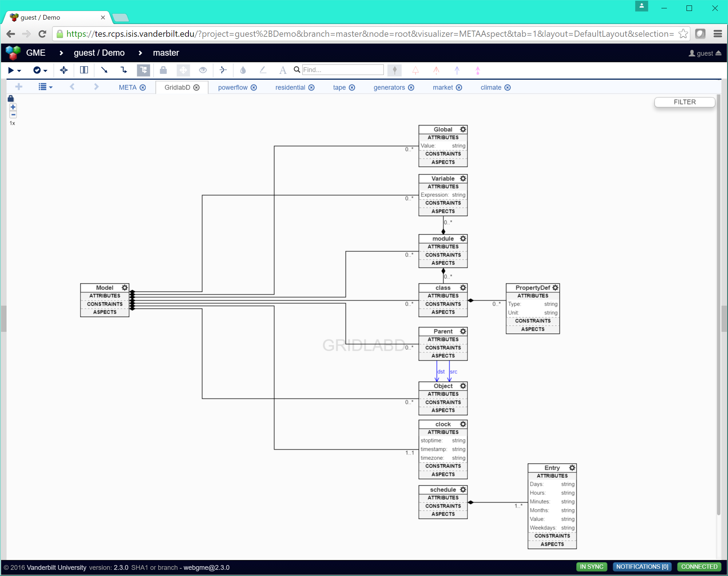Viewport: 728px width, 576px height.
Task: Toggle the eye visibility icon in toolbar
Action: [203, 70]
